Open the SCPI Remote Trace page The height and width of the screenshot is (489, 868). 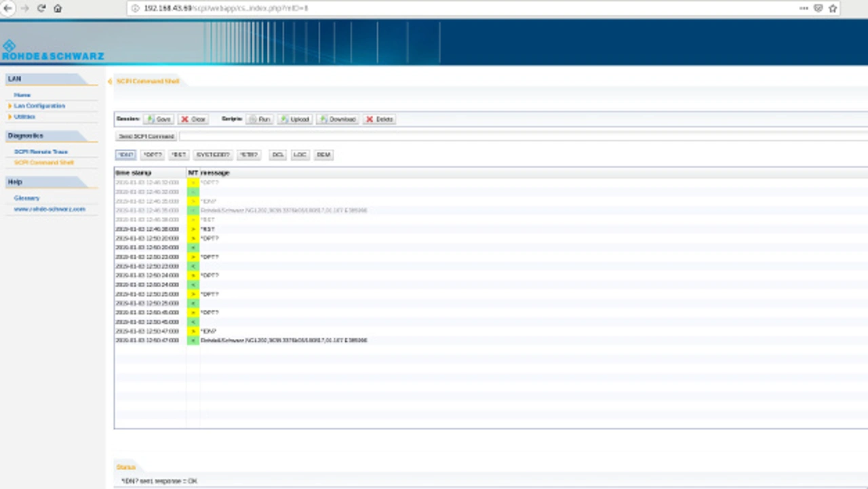(x=41, y=152)
